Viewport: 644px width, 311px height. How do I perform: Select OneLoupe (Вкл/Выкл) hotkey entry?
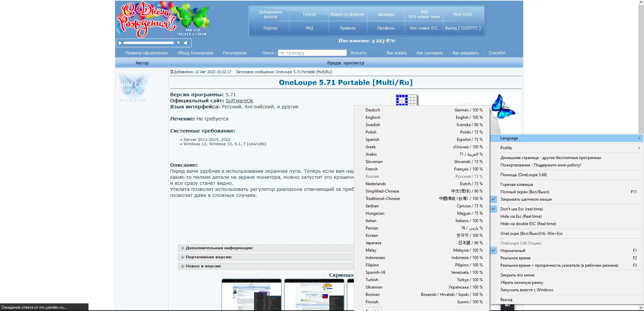[x=567, y=234]
